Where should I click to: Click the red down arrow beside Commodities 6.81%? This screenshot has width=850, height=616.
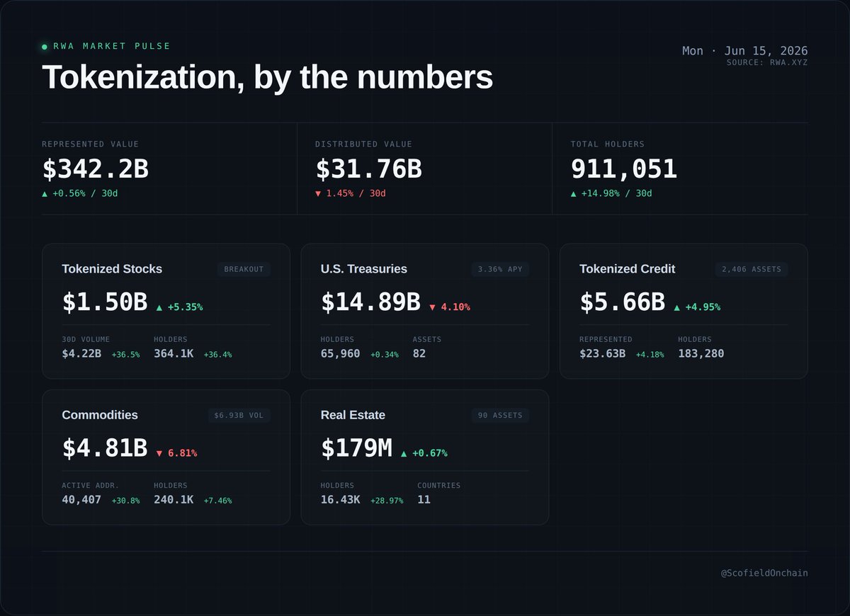click(x=159, y=453)
